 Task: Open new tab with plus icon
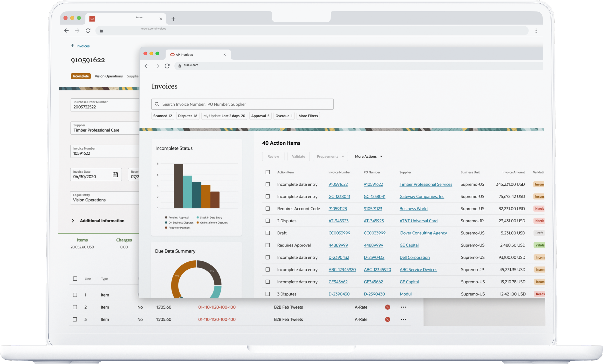173,19
